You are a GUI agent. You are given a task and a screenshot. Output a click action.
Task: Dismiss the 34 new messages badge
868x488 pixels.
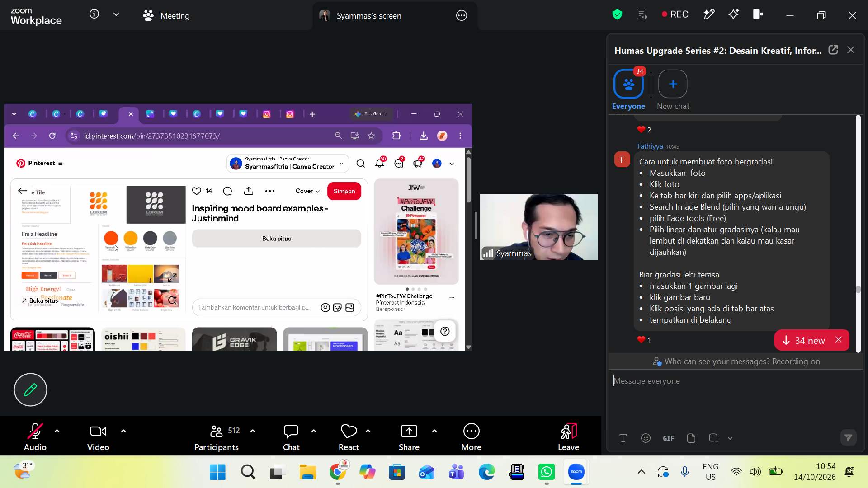click(x=839, y=340)
